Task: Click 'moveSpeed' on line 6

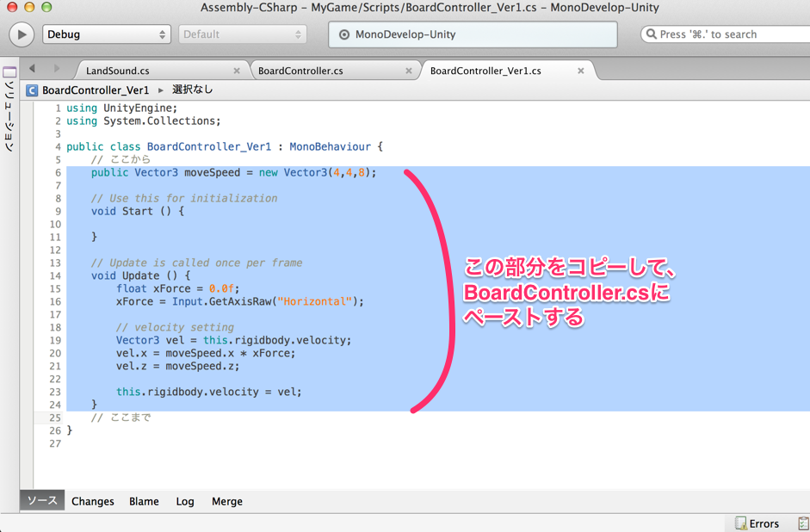Action: [213, 172]
